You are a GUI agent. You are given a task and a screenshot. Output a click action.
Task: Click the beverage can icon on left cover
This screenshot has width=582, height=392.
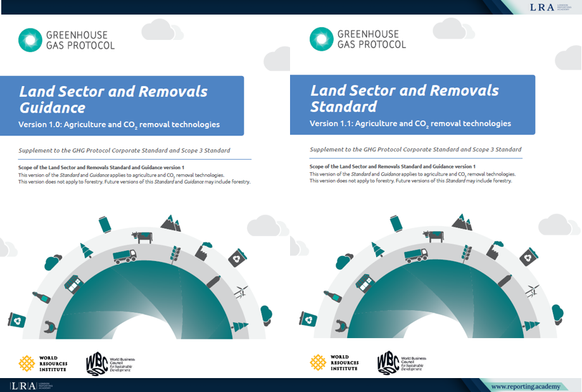coord(105,225)
